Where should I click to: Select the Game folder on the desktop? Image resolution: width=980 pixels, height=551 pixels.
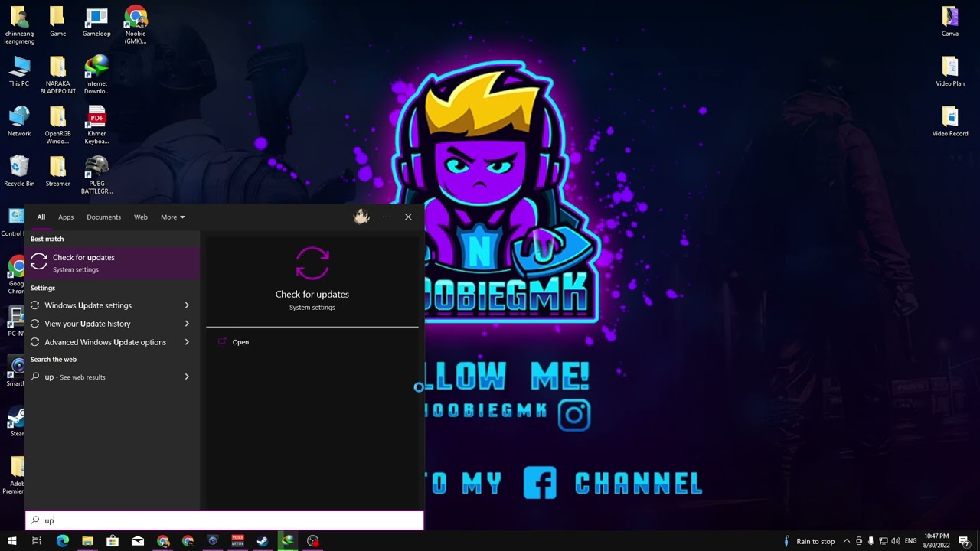coord(57,22)
